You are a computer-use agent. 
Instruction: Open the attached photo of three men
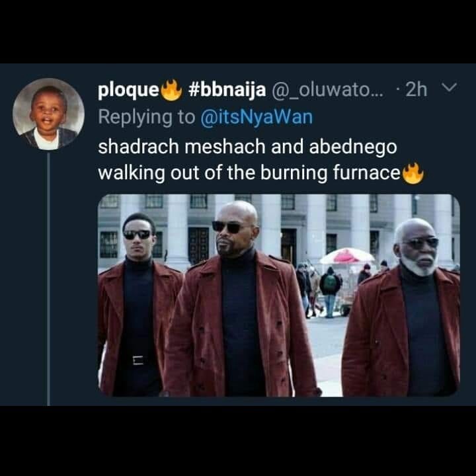[x=279, y=295]
